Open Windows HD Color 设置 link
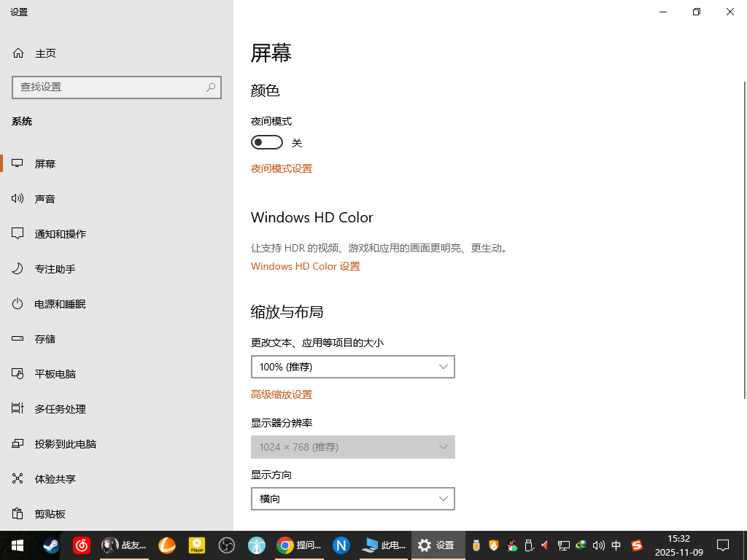The image size is (747, 560). [x=306, y=266]
